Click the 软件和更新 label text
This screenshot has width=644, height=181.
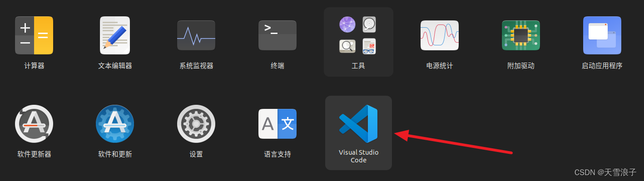click(x=115, y=154)
